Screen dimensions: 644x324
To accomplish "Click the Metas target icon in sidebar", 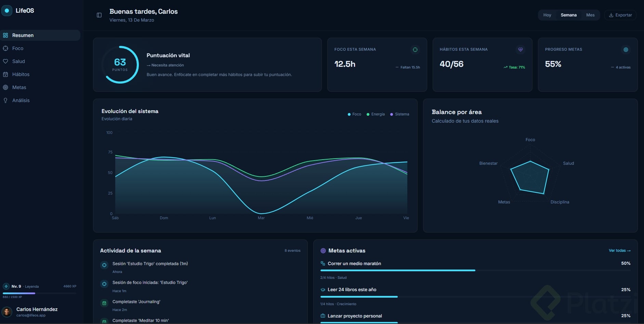I will click(5, 87).
